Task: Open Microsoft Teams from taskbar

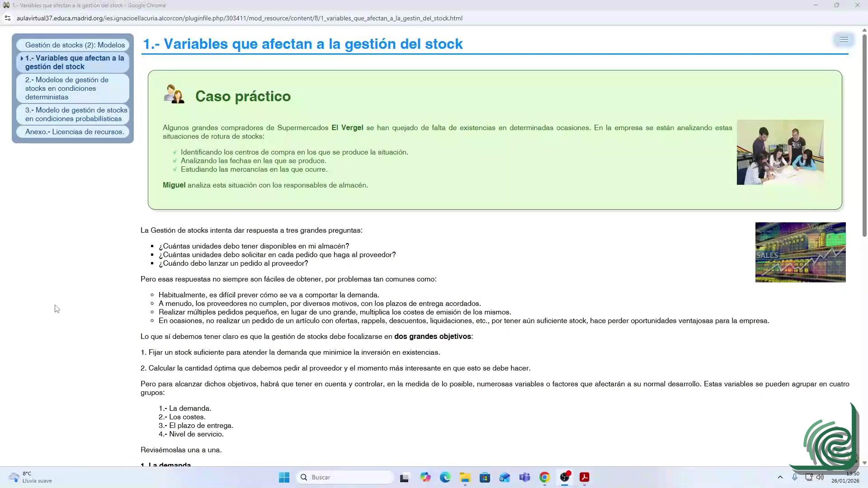Action: 524,477
